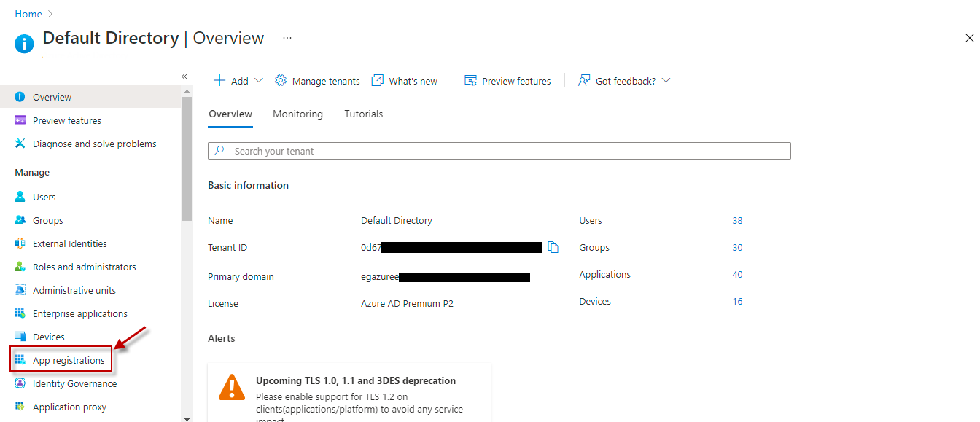
Task: Click the Home breadcrumb link
Action: (x=28, y=14)
